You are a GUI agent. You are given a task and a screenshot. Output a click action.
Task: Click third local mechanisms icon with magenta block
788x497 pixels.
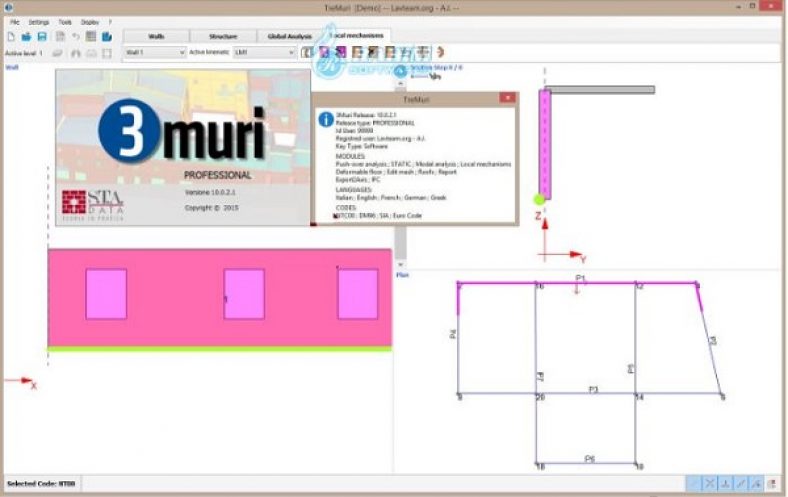coord(341,52)
